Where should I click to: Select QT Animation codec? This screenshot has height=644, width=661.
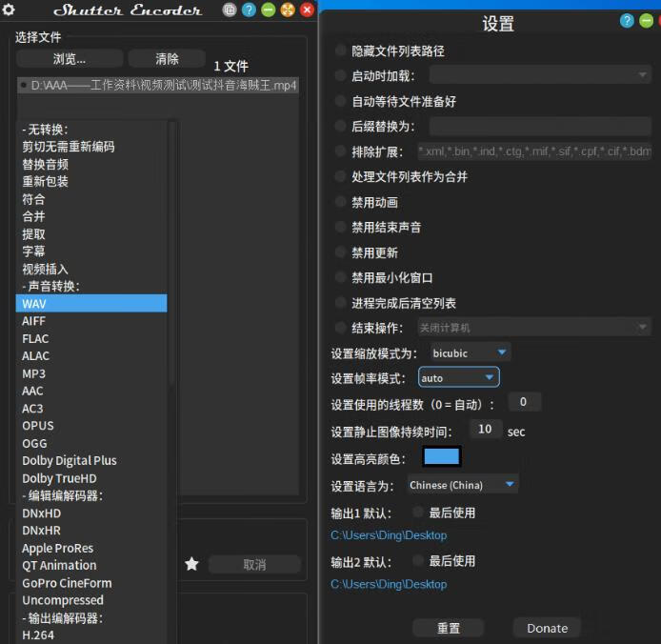click(x=91, y=566)
